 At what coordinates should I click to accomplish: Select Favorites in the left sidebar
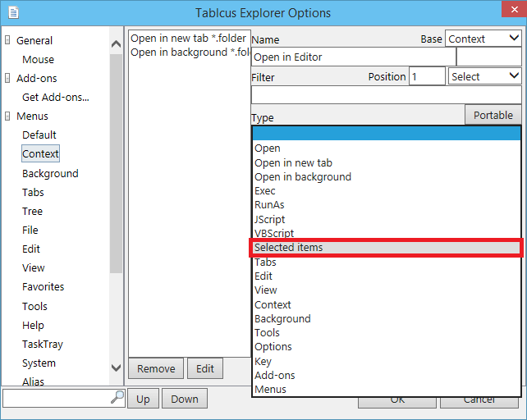coord(43,286)
